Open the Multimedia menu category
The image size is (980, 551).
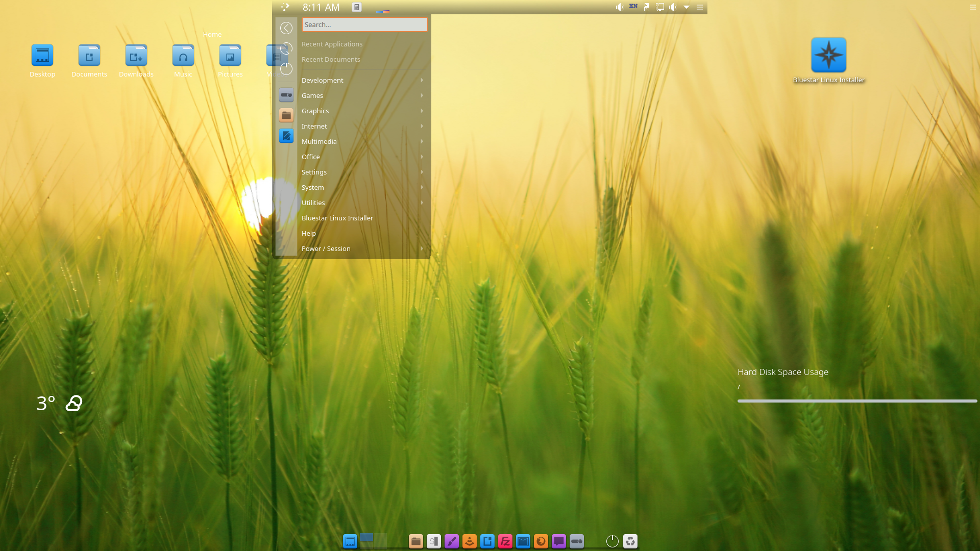click(363, 141)
